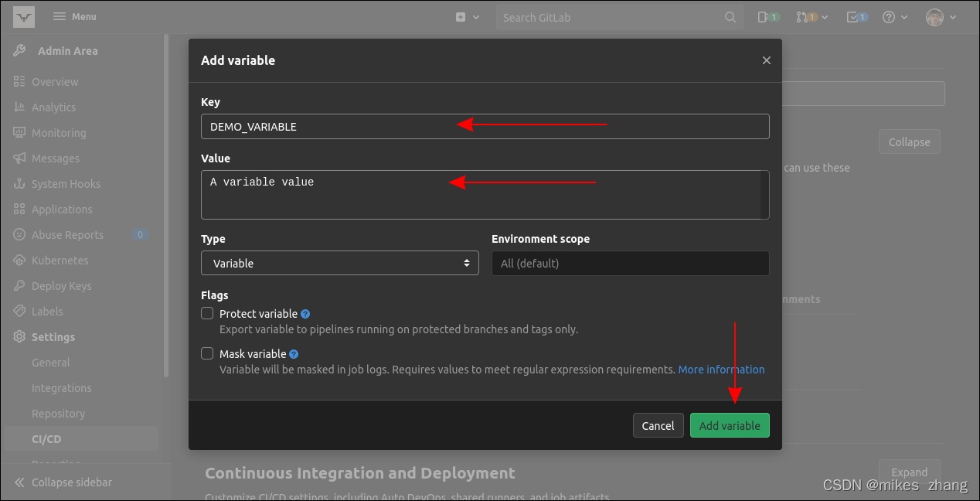Screen dimensions: 980x501
Task: Click the Settings gear icon
Action: [19, 337]
